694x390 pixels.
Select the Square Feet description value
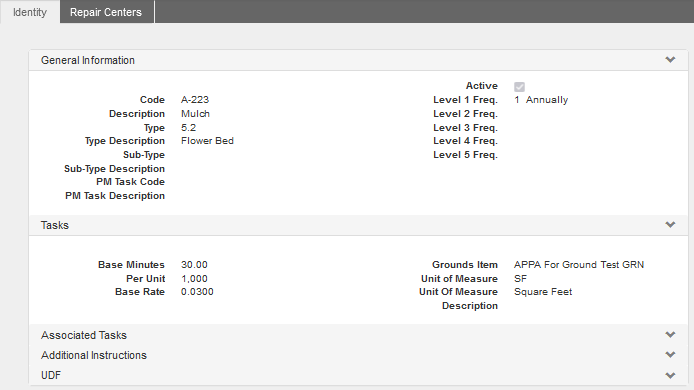(x=543, y=292)
